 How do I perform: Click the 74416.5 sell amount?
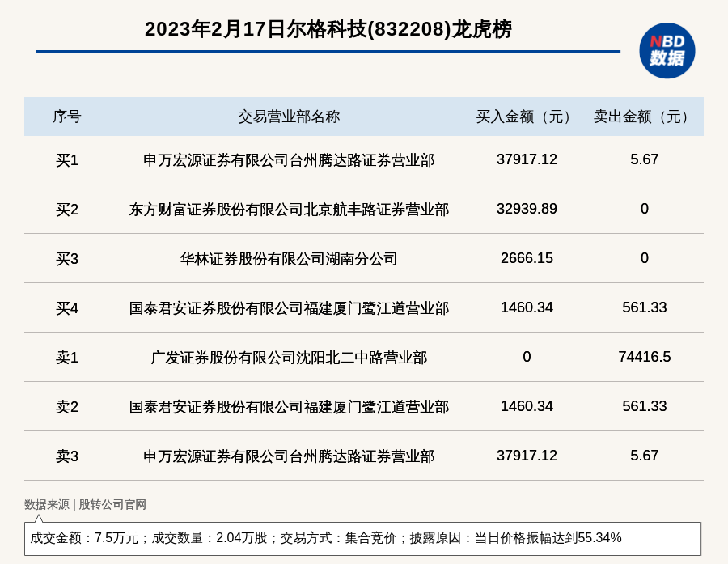[645, 356]
